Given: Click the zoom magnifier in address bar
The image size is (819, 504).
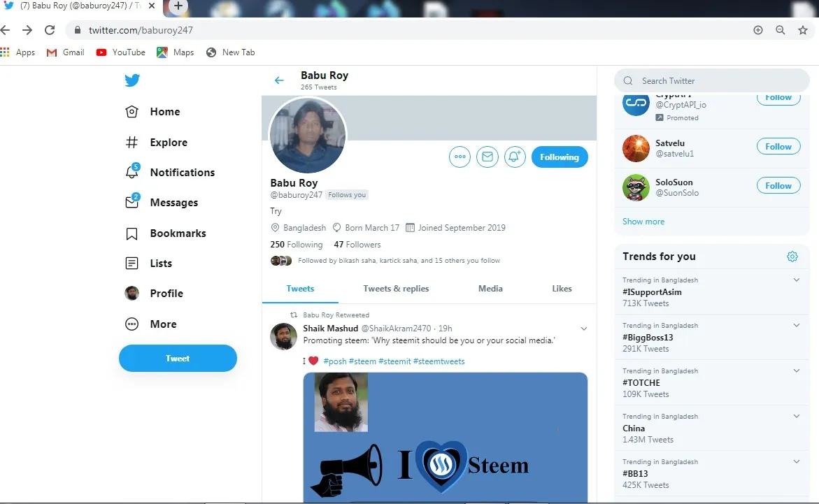Looking at the screenshot, I should pyautogui.click(x=781, y=30).
